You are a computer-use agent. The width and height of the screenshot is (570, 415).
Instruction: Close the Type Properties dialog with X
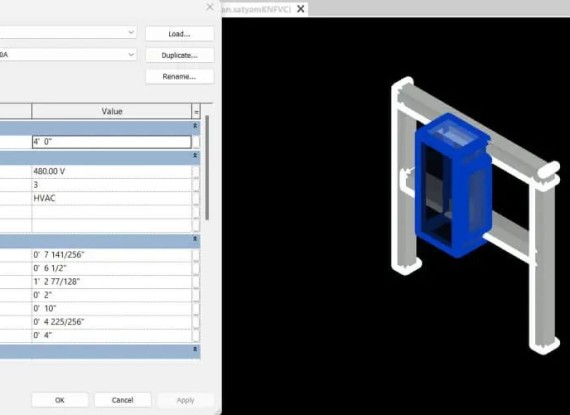pos(210,7)
